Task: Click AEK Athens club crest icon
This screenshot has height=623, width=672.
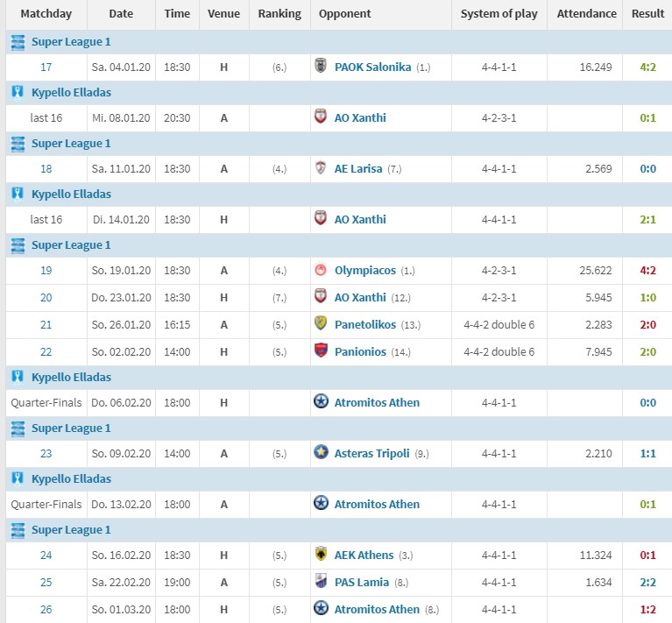Action: [321, 554]
